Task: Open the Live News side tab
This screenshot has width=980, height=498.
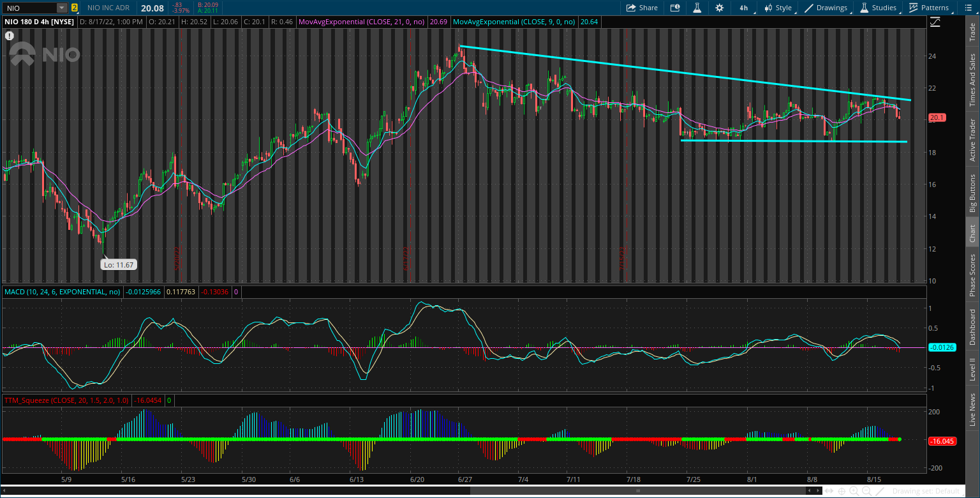Action: [972, 410]
